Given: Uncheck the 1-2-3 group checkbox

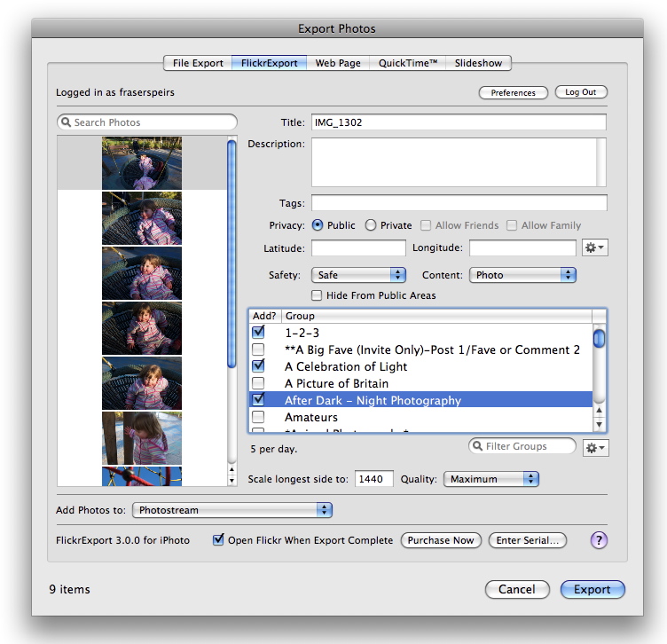Looking at the screenshot, I should coord(258,333).
